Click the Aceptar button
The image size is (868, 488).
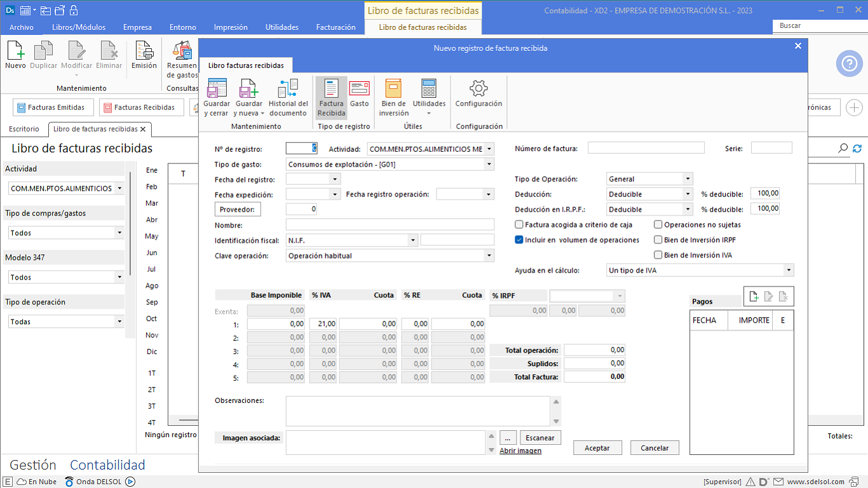(597, 448)
